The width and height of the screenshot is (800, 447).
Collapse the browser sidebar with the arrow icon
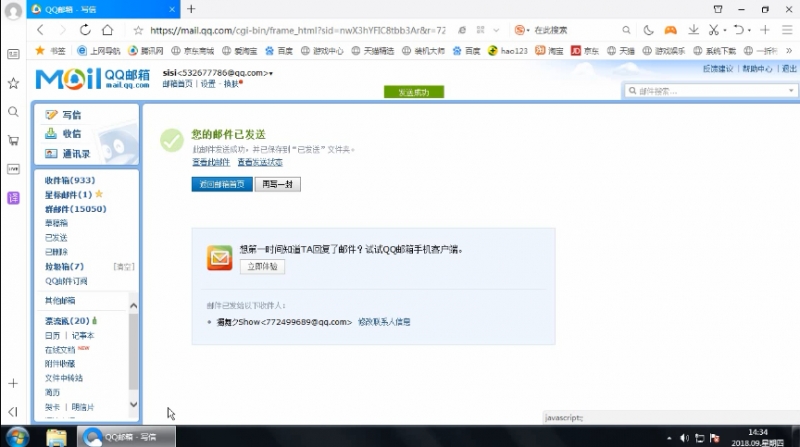click(13, 411)
